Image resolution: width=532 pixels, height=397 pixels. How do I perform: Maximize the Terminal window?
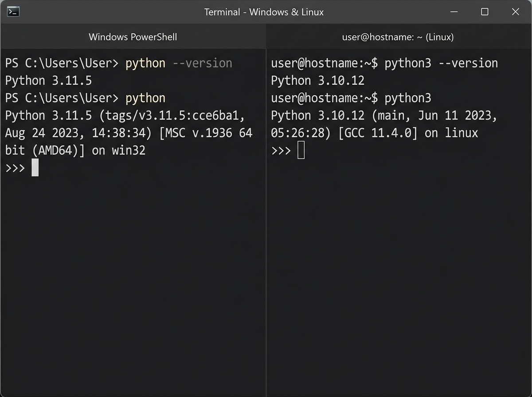(485, 12)
